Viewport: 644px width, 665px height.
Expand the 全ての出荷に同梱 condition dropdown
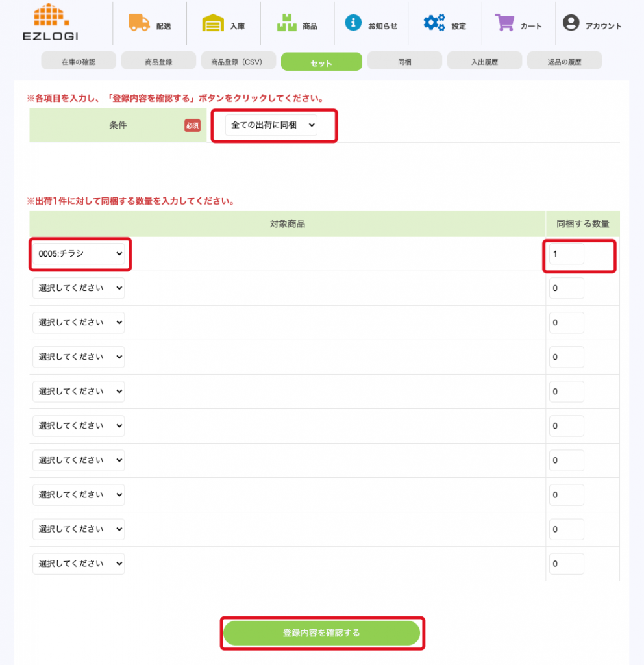tap(271, 125)
